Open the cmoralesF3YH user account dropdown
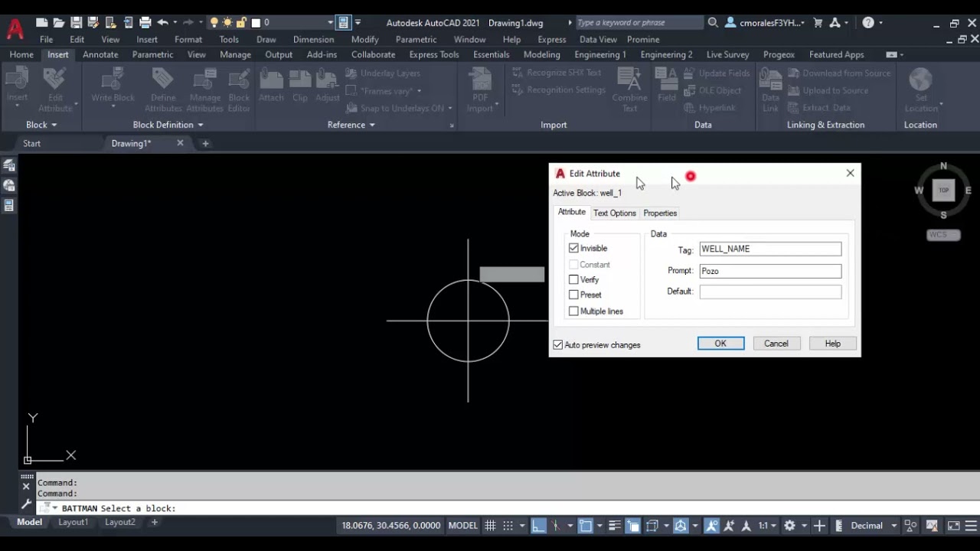The height and width of the screenshot is (551, 980). coord(766,23)
